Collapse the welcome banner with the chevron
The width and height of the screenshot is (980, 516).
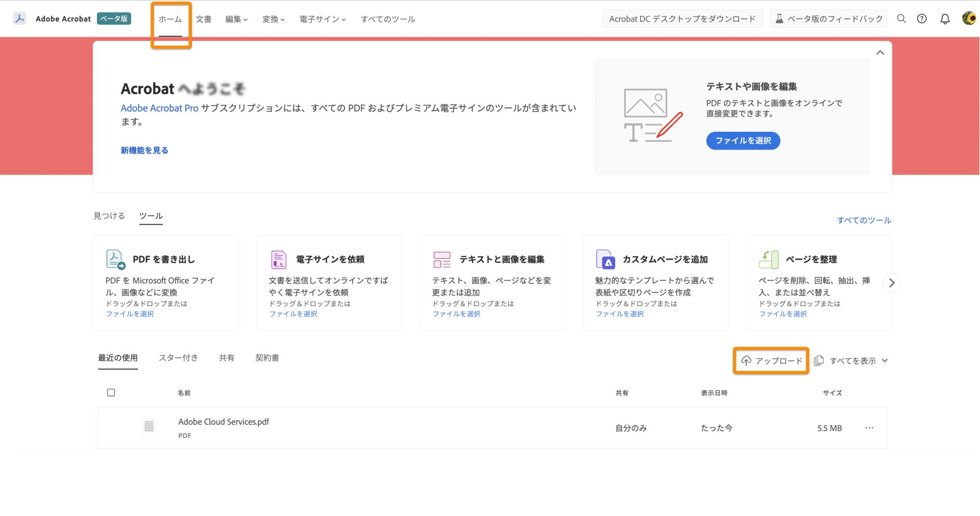coord(880,53)
